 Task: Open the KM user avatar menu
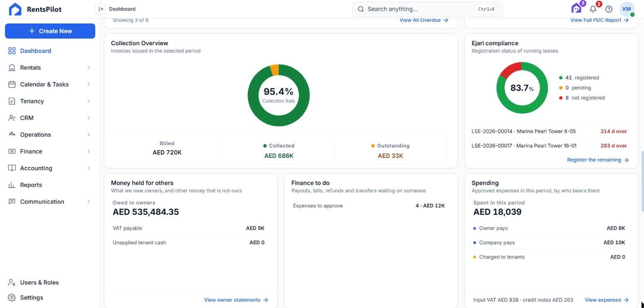pyautogui.click(x=627, y=9)
